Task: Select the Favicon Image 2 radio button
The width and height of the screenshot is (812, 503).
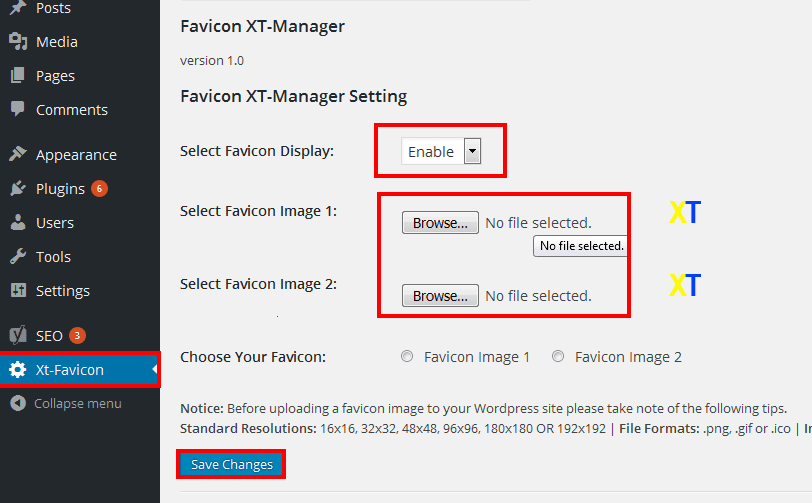Action: 558,357
